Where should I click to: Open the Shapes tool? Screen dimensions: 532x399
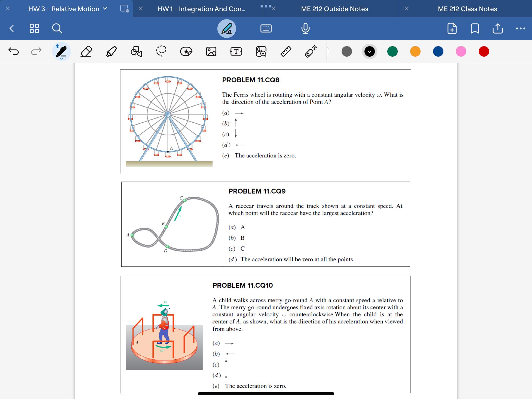[136, 51]
